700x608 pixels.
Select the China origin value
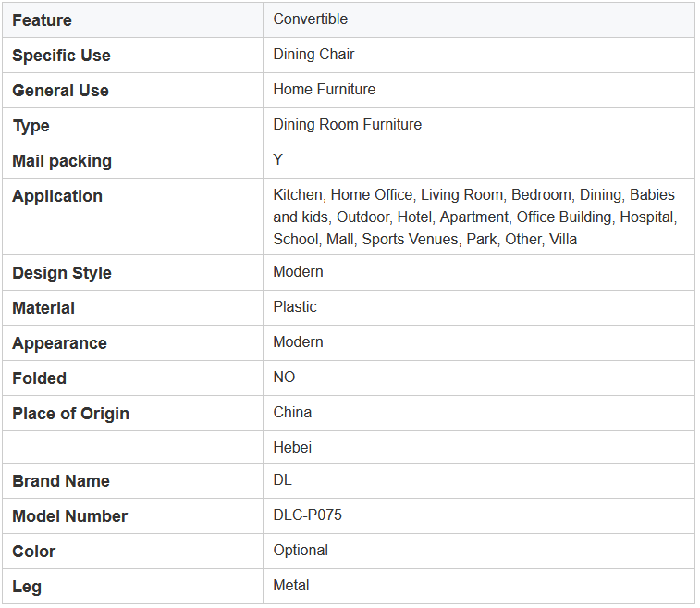coord(292,413)
